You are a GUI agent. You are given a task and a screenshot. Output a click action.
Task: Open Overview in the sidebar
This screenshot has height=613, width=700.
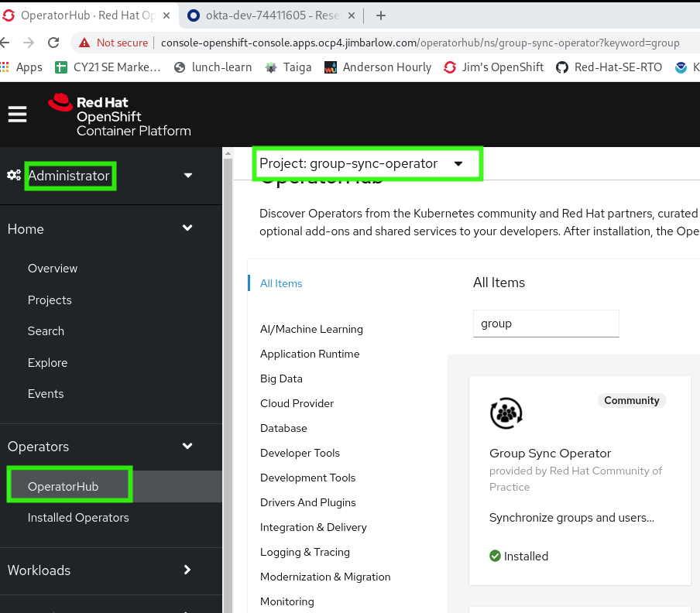(53, 269)
